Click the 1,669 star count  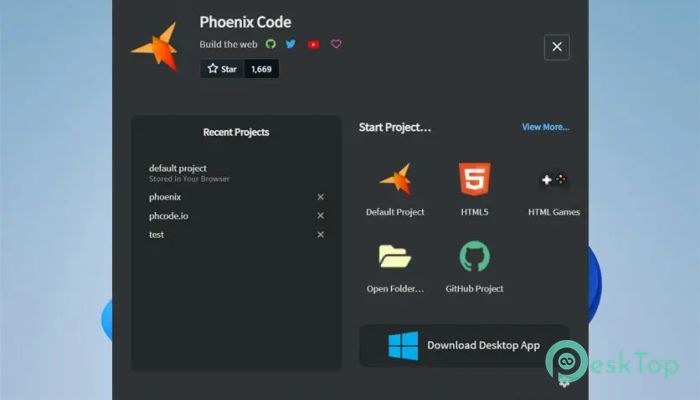262,69
